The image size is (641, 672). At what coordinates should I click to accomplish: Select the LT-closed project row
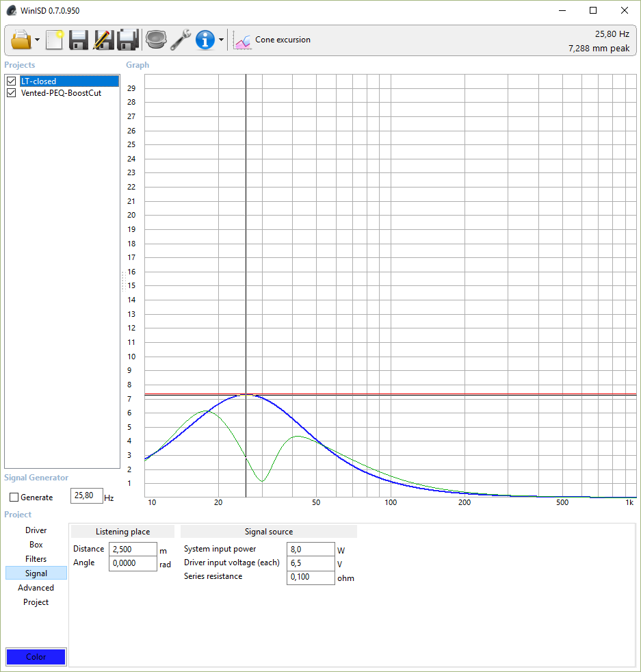[x=69, y=81]
